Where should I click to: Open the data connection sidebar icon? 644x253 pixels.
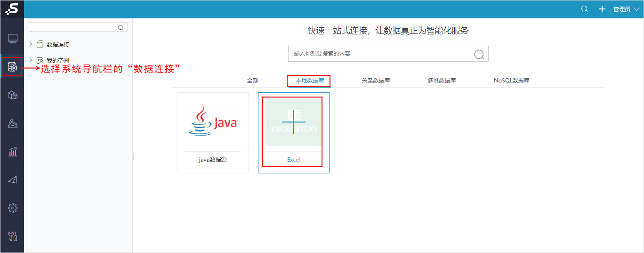[12, 67]
